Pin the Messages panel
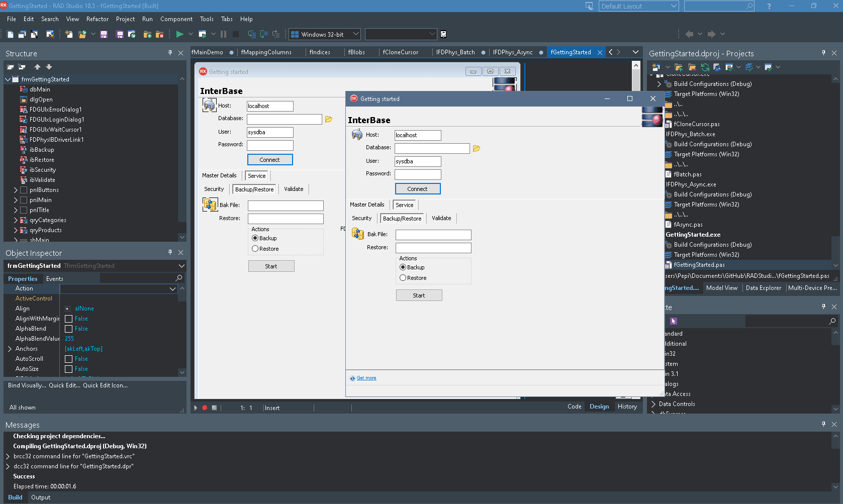 tap(823, 424)
